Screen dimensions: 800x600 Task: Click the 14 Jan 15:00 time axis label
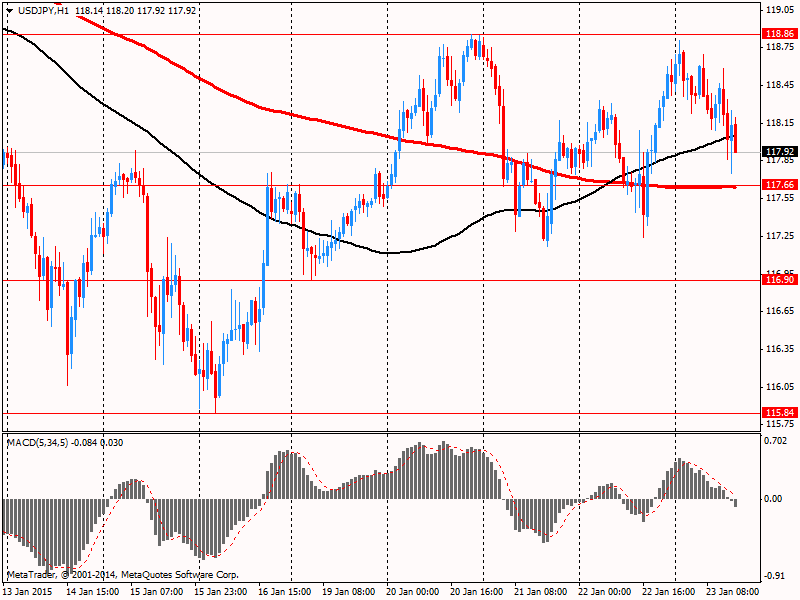(92, 592)
